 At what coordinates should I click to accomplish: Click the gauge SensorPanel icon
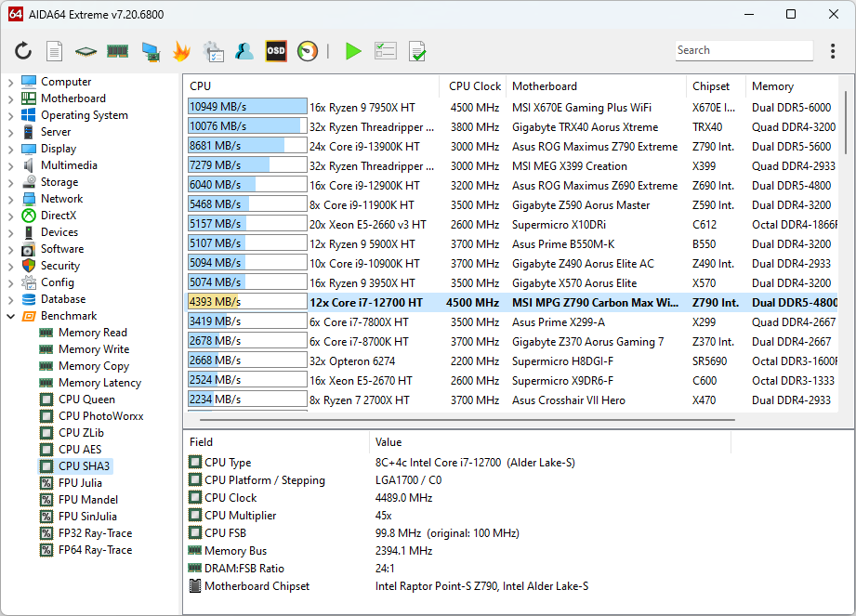coord(308,51)
